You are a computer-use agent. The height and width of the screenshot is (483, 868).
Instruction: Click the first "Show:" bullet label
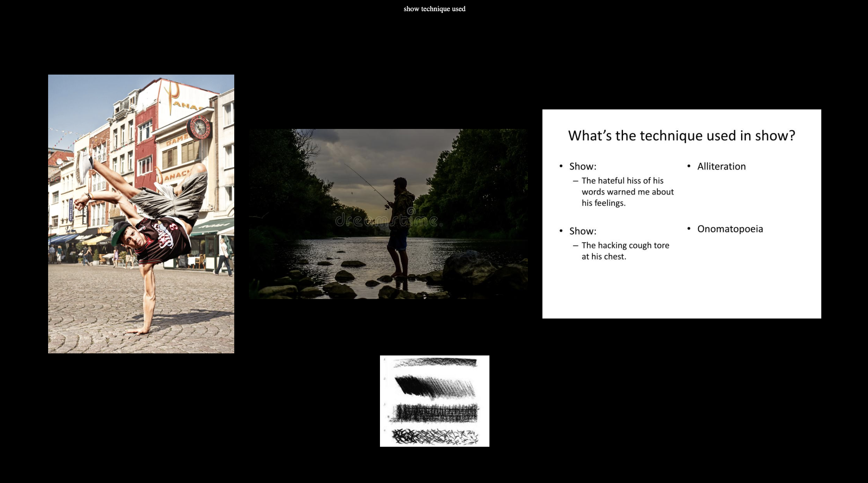point(583,166)
